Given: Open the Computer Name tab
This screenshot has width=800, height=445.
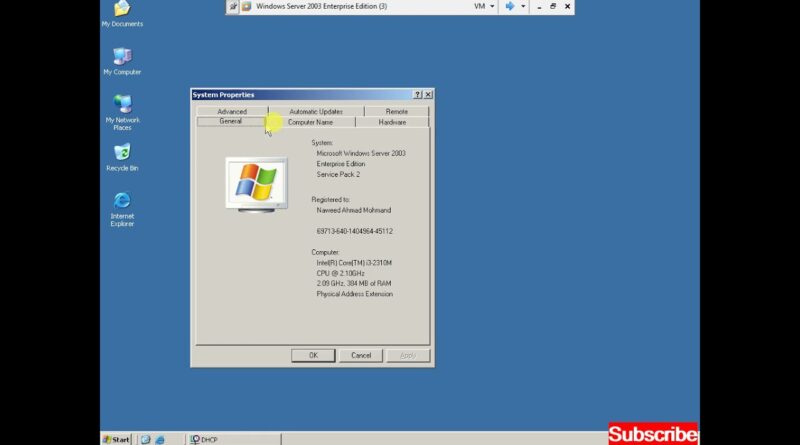Looking at the screenshot, I should [310, 122].
